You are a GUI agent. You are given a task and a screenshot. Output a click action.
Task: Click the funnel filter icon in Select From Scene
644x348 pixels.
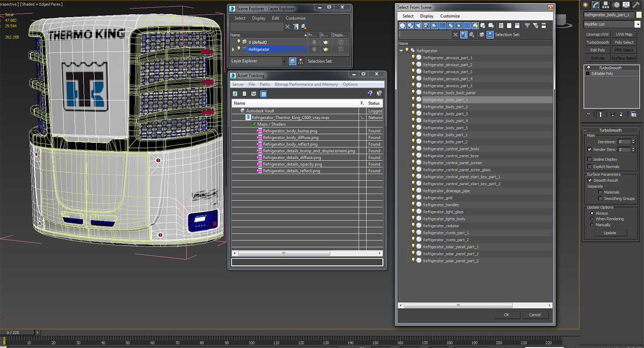(x=527, y=26)
